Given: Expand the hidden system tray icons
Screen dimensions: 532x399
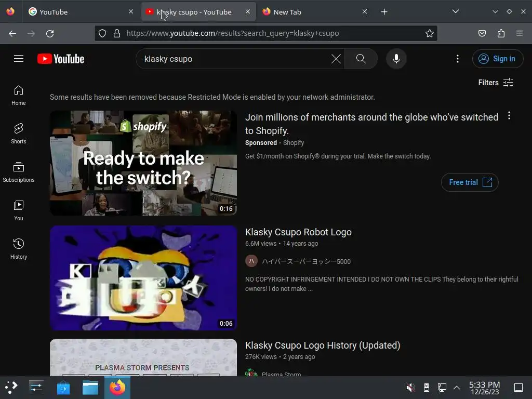Looking at the screenshot, I should [x=457, y=387].
